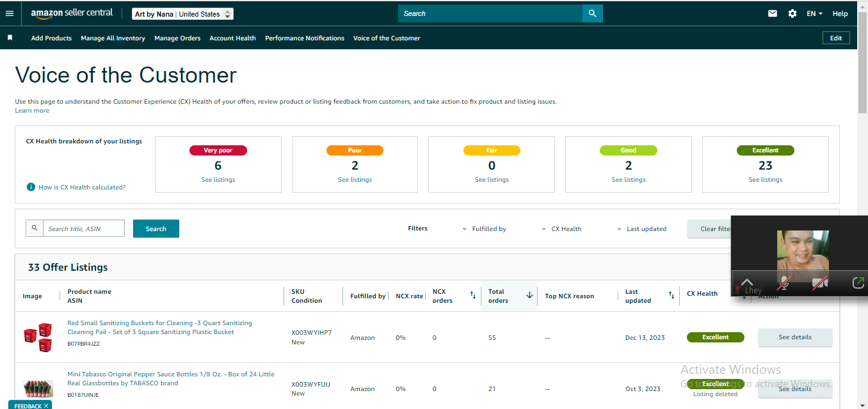
Task: Open the mail messages icon
Action: tap(773, 13)
